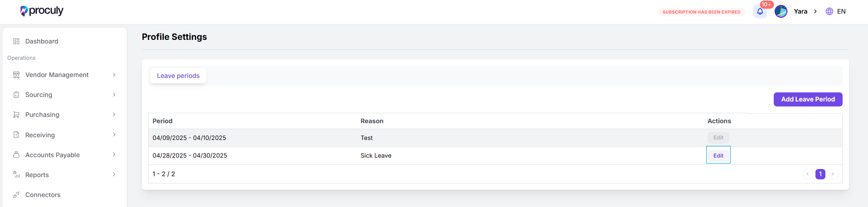Select the Leave periods tab
Image resolution: width=868 pixels, height=207 pixels.
click(178, 76)
